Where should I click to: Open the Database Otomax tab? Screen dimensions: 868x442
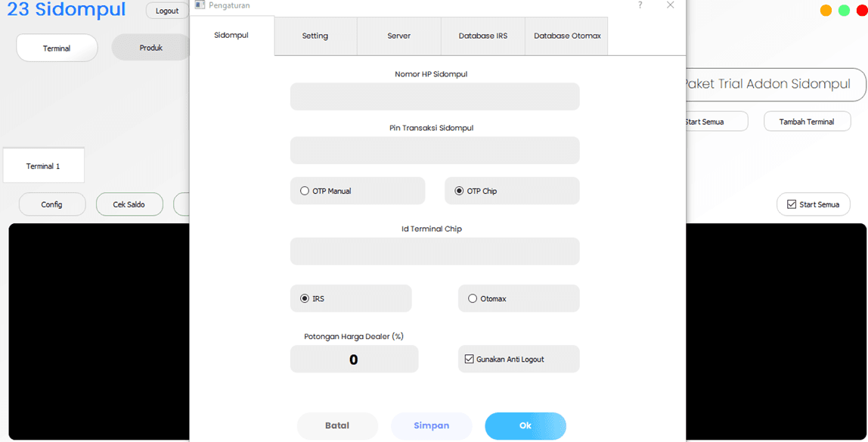coord(567,36)
